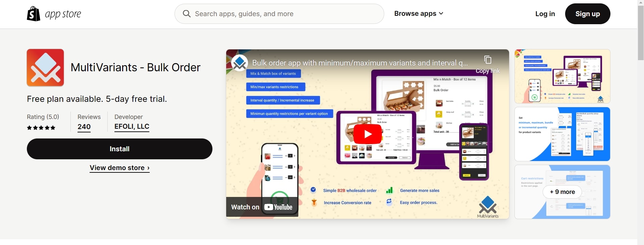Viewport: 644px width, 245px height.
Task: Click the Rating (5.0) label
Action: tap(43, 117)
